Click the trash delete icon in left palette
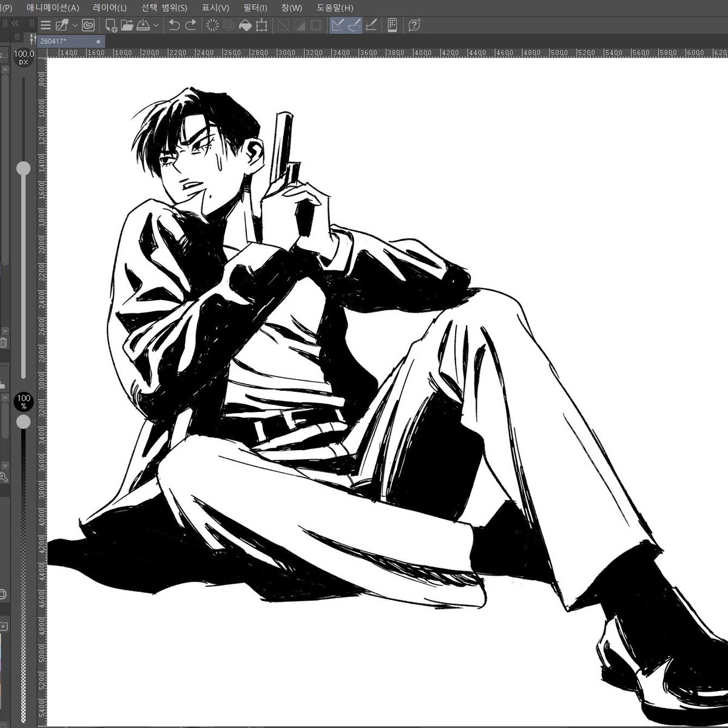 pyautogui.click(x=3, y=343)
